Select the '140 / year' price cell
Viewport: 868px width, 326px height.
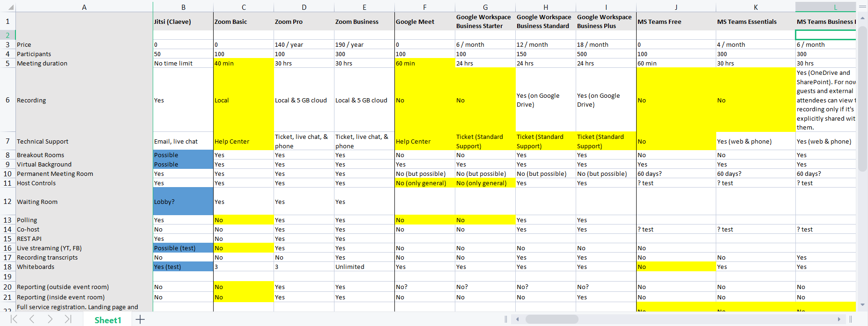[x=304, y=44]
